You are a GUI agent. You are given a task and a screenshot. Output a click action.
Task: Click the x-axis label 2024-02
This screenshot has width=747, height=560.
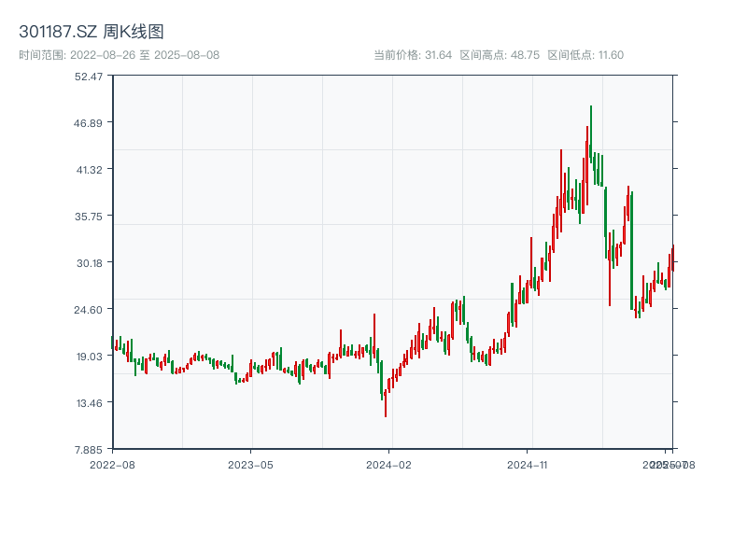point(388,465)
